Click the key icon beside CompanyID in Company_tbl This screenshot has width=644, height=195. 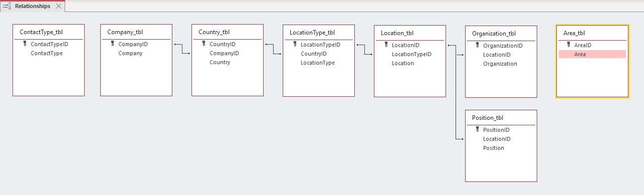(x=112, y=44)
